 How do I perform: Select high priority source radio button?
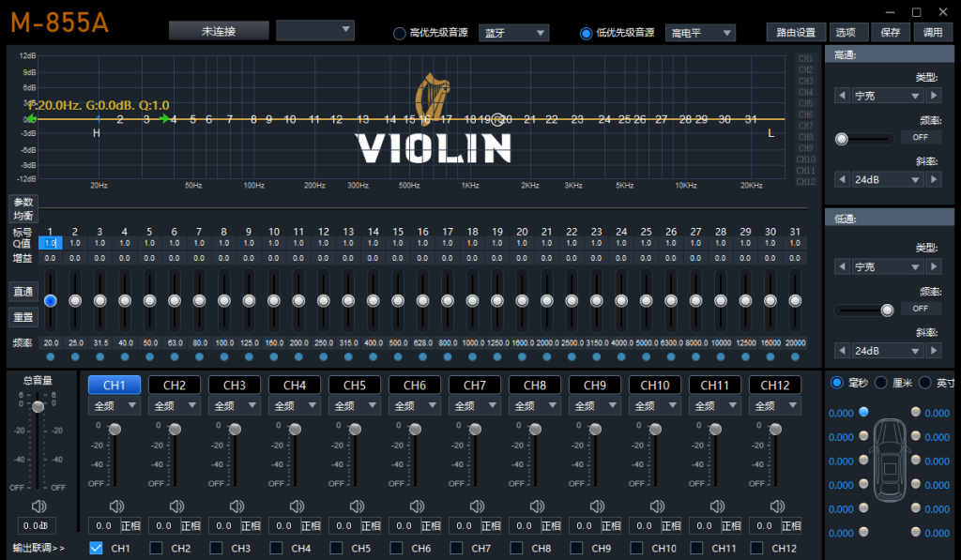tap(400, 33)
